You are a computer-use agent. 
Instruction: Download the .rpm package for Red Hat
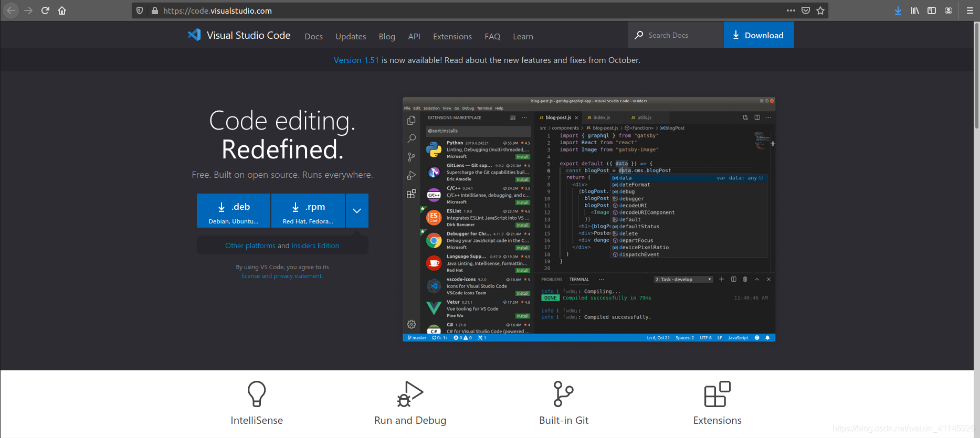[x=308, y=211]
